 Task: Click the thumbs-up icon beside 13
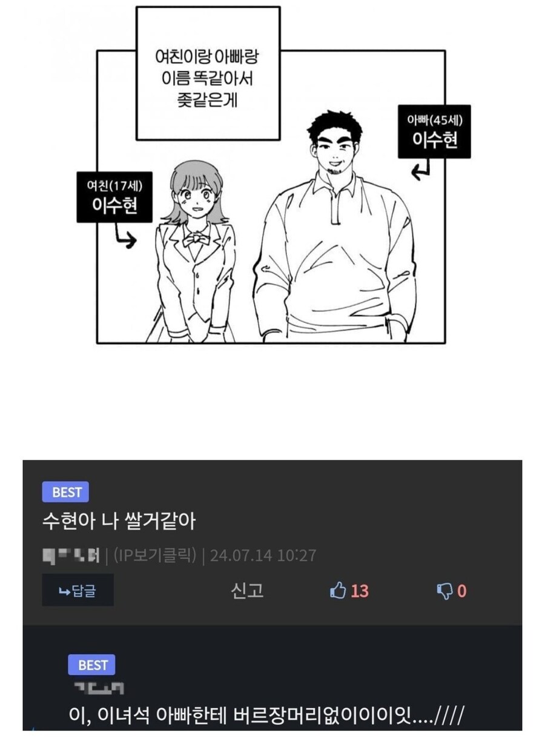[x=337, y=591]
